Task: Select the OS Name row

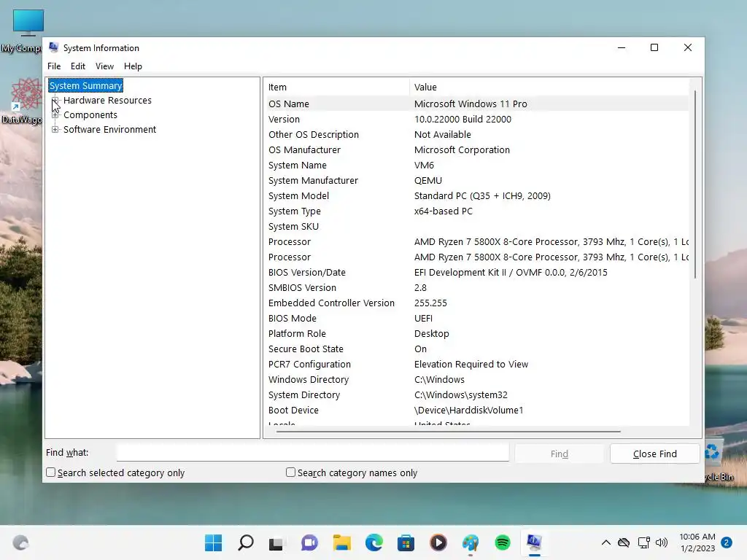Action: pos(476,104)
